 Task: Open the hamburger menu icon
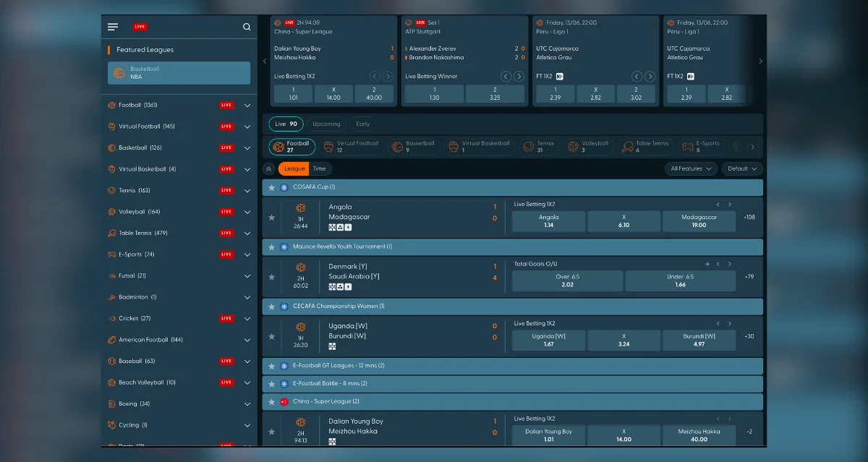point(113,27)
